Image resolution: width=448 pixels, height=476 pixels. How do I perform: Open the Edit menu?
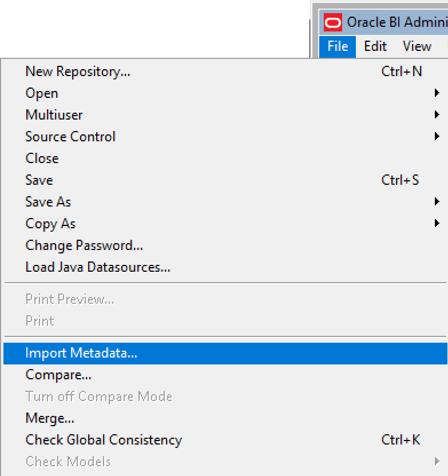[x=375, y=46]
